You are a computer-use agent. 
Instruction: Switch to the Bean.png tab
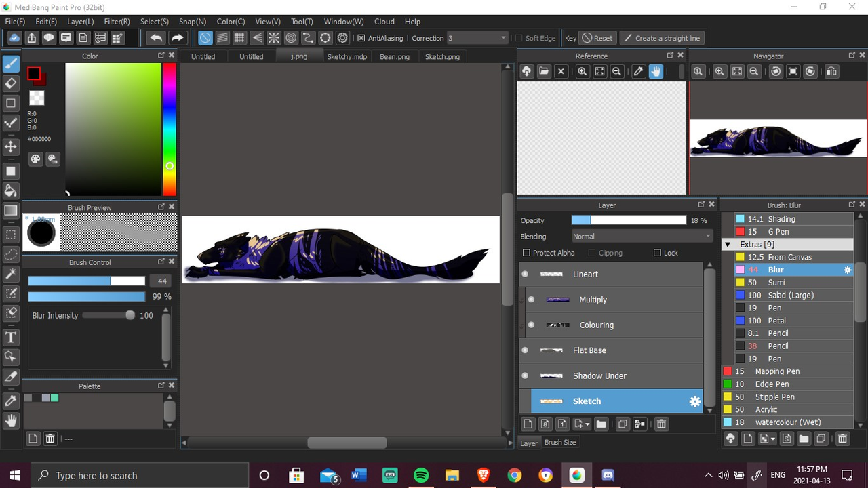coord(395,56)
